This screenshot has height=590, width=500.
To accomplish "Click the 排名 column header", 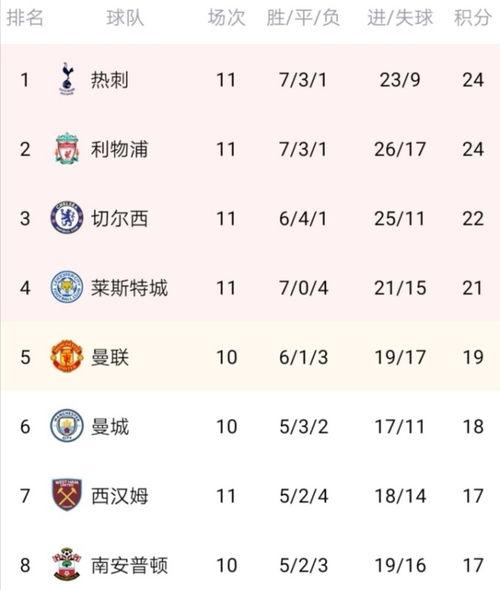I will (x=25, y=18).
